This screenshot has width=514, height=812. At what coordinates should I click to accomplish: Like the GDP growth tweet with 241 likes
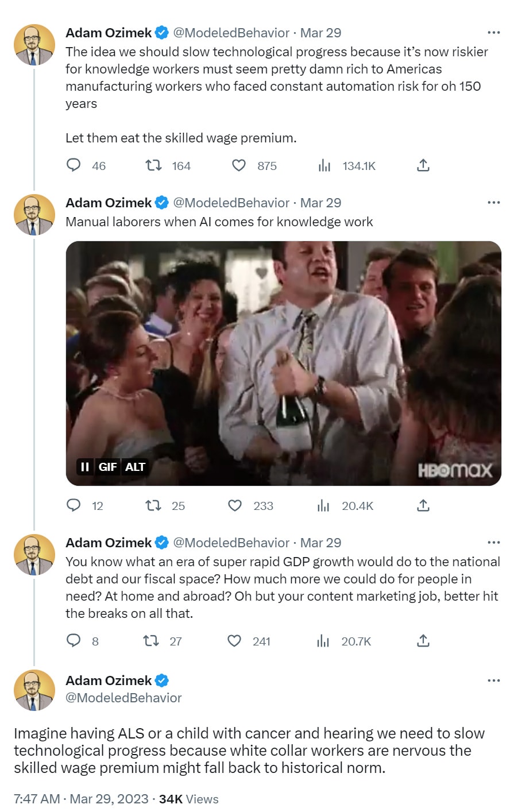click(234, 640)
